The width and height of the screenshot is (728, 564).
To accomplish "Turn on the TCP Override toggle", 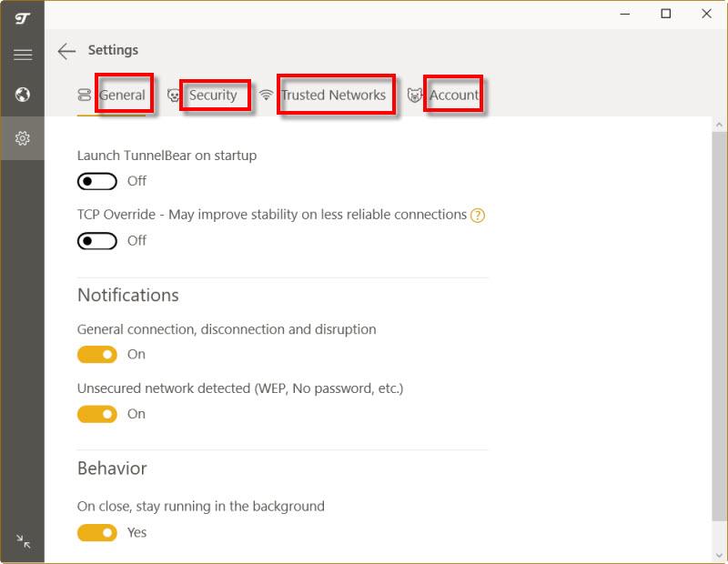I will [x=97, y=241].
